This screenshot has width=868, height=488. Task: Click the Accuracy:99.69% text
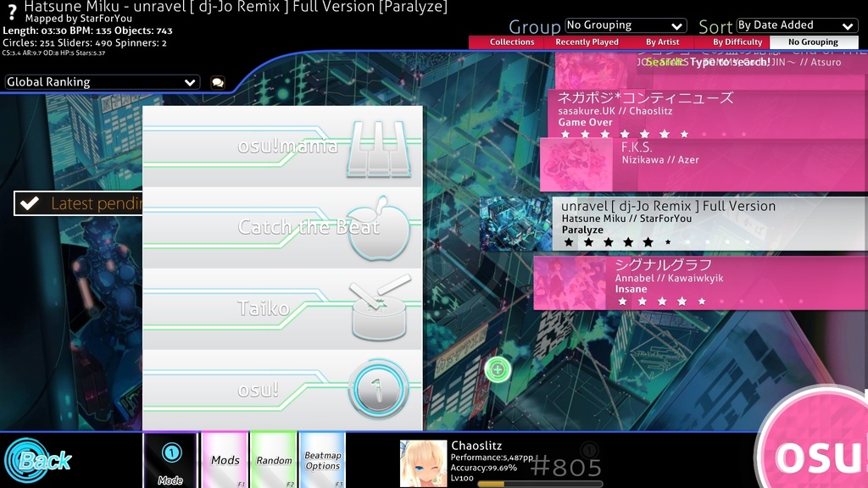pos(484,468)
